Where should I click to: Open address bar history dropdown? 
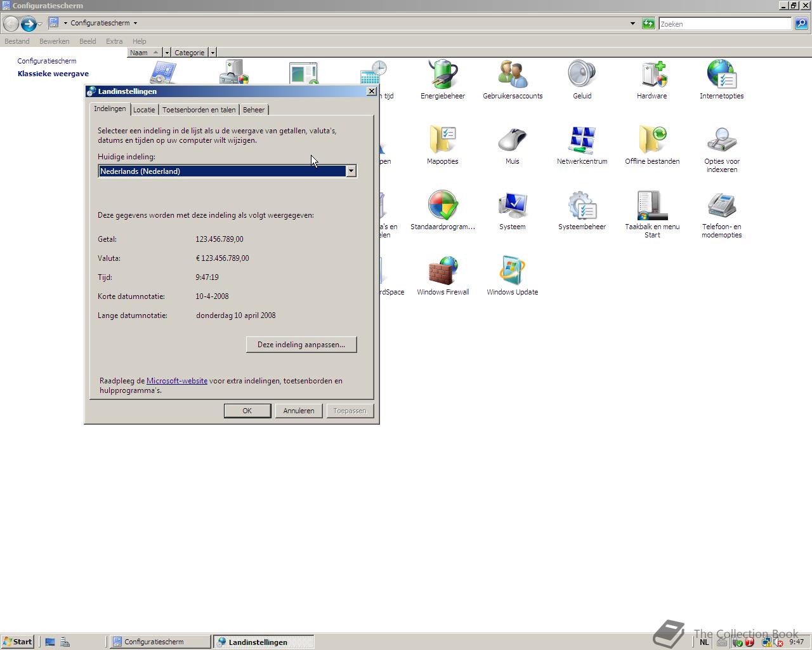[632, 23]
